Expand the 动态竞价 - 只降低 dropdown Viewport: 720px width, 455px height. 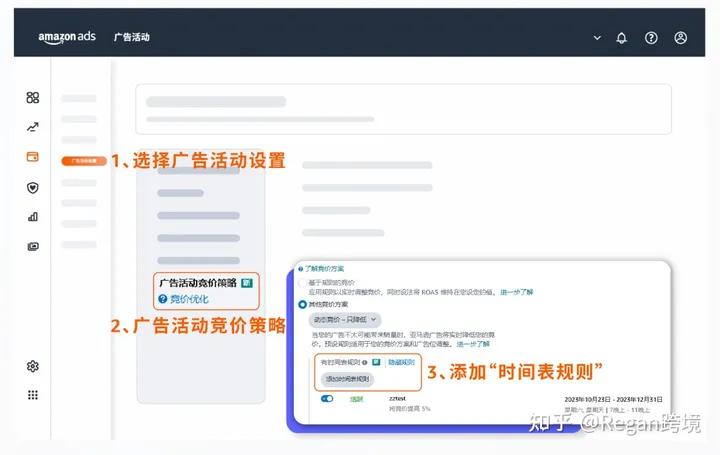pyautogui.click(x=345, y=320)
